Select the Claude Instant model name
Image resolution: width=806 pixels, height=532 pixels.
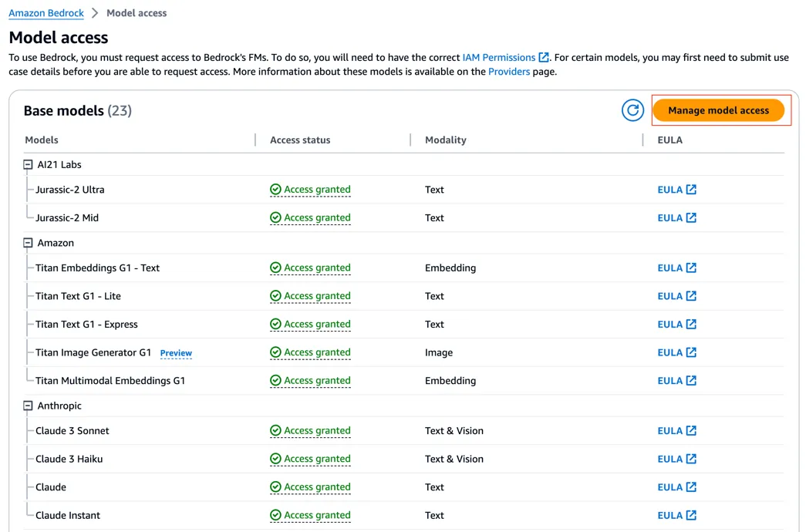coord(68,516)
